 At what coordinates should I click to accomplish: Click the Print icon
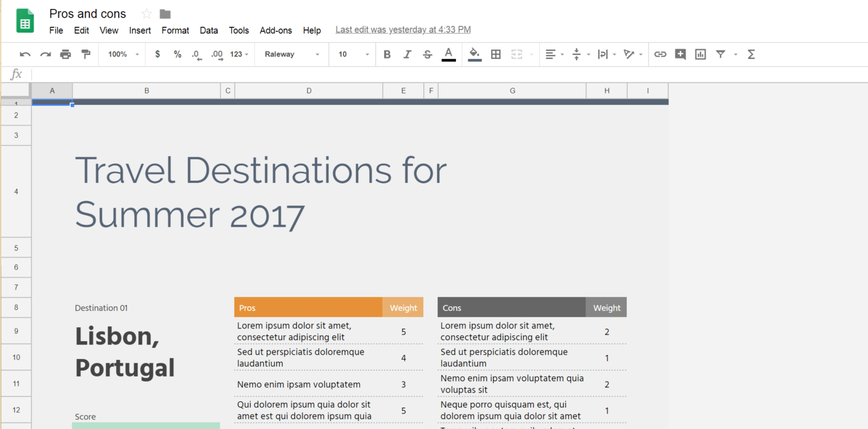pyautogui.click(x=65, y=54)
